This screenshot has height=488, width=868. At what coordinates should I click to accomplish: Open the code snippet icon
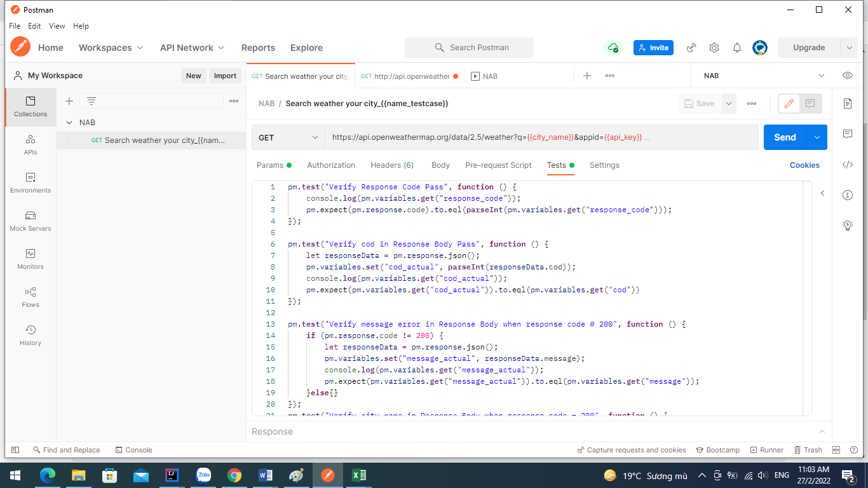pos(848,165)
